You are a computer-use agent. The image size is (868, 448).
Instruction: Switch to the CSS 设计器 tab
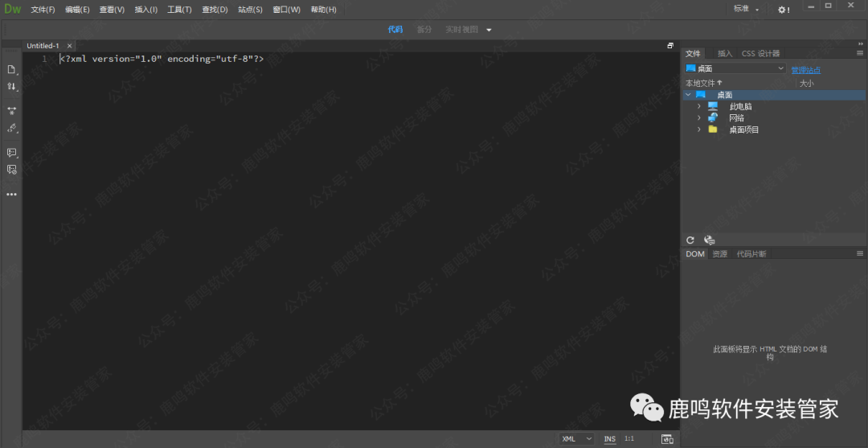coord(760,53)
